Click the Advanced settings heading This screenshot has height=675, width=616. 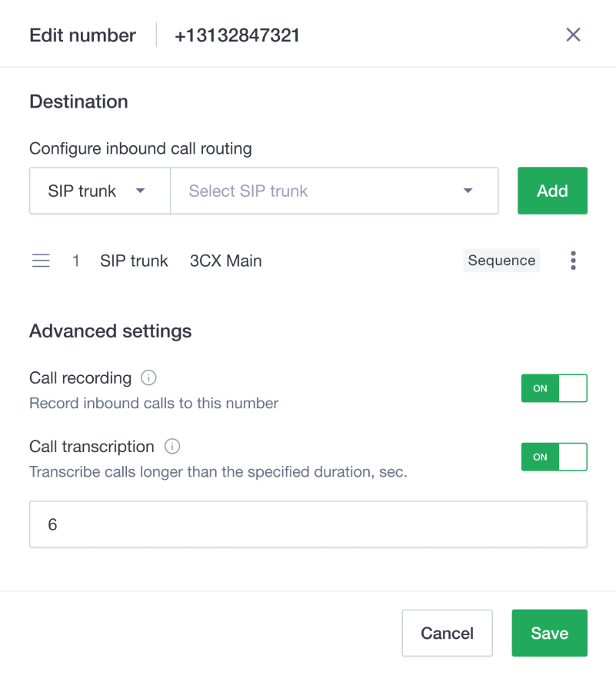110,331
